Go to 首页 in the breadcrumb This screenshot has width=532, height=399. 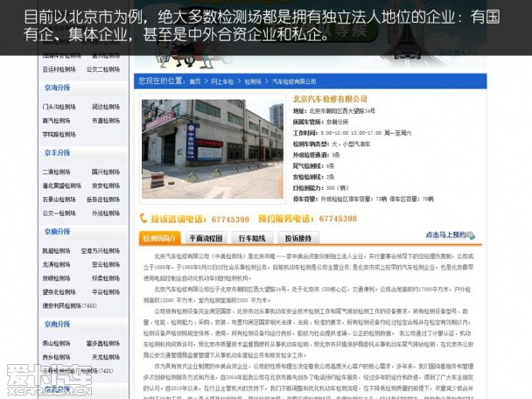pyautogui.click(x=195, y=81)
